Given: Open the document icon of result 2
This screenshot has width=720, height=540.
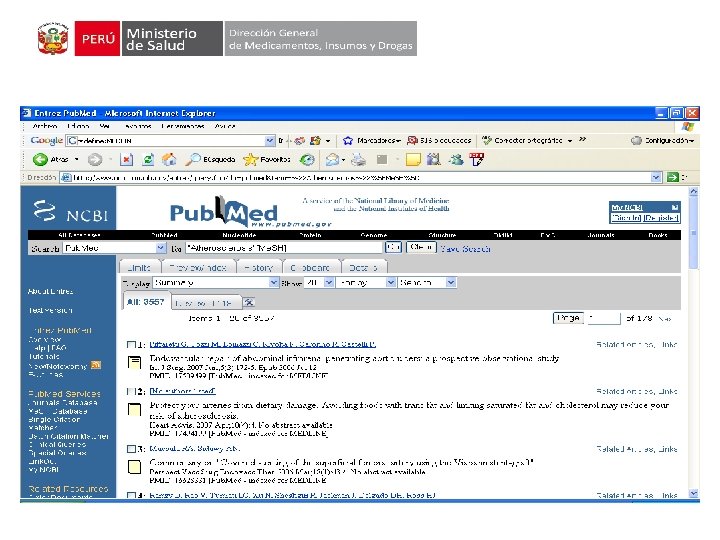Looking at the screenshot, I should pyautogui.click(x=134, y=410).
